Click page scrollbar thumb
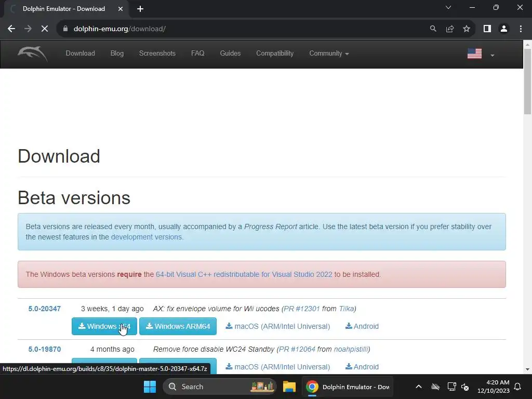The width and height of the screenshot is (532, 399). pyautogui.click(x=527, y=82)
